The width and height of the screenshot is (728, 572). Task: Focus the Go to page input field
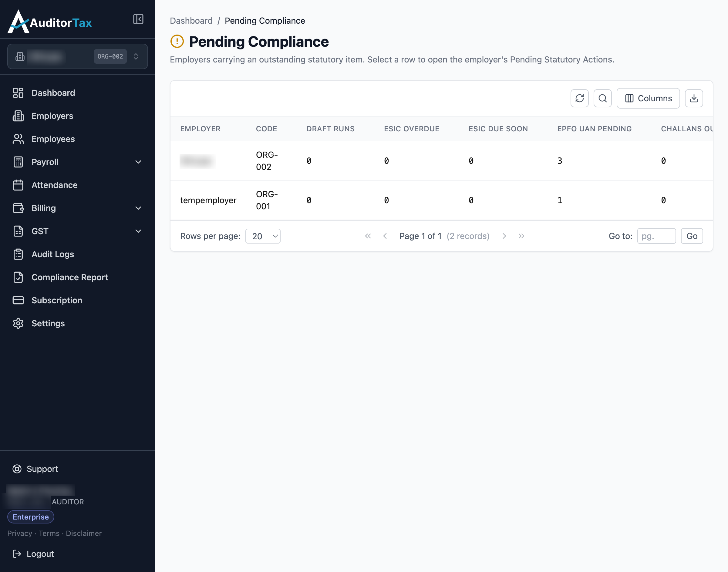tap(656, 236)
